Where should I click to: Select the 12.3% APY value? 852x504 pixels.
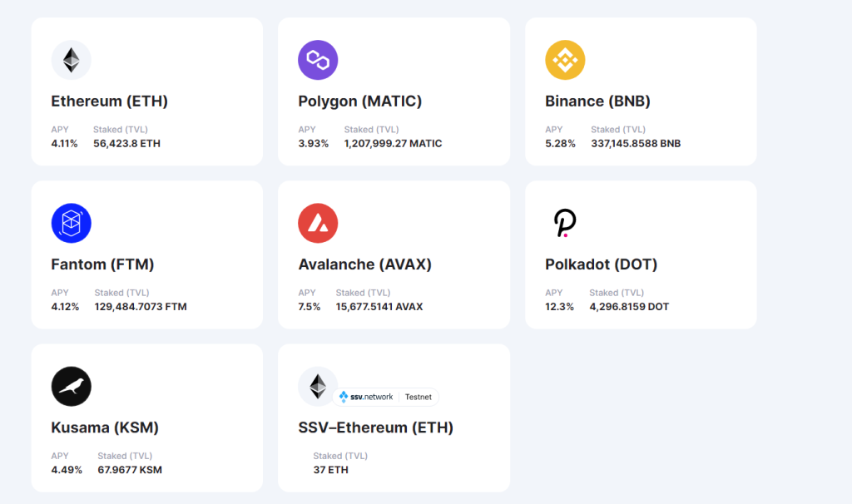click(560, 307)
